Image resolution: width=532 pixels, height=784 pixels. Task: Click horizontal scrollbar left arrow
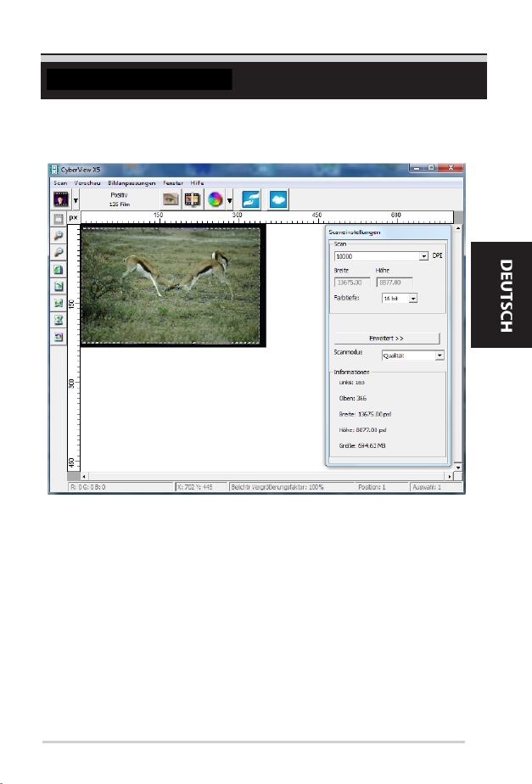click(x=84, y=477)
